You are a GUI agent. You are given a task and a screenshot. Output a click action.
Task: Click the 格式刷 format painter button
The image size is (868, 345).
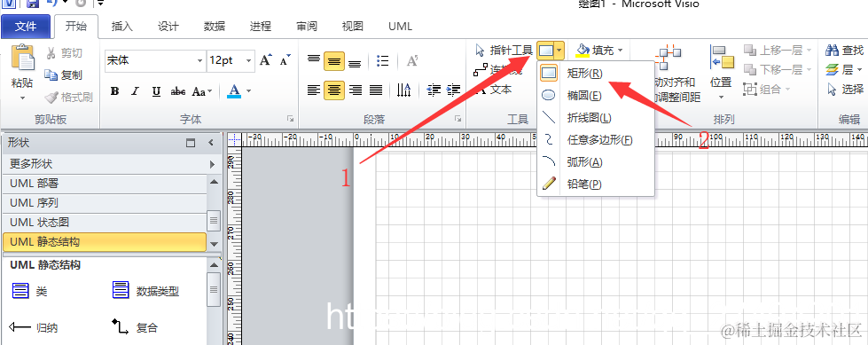pos(68,97)
